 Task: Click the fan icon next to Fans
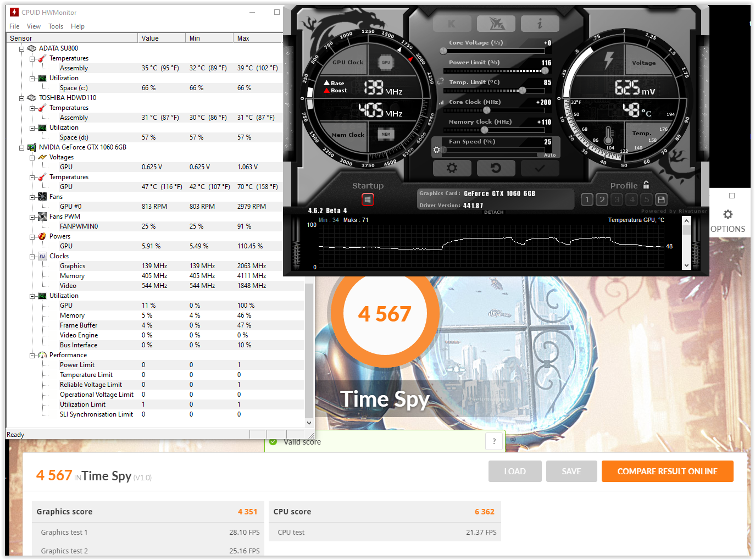click(x=42, y=197)
